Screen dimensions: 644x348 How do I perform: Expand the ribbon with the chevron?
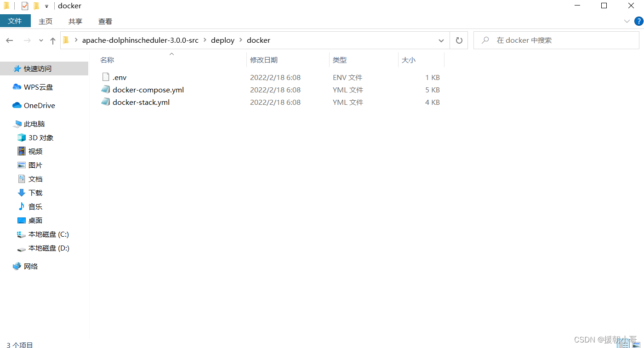pos(627,21)
